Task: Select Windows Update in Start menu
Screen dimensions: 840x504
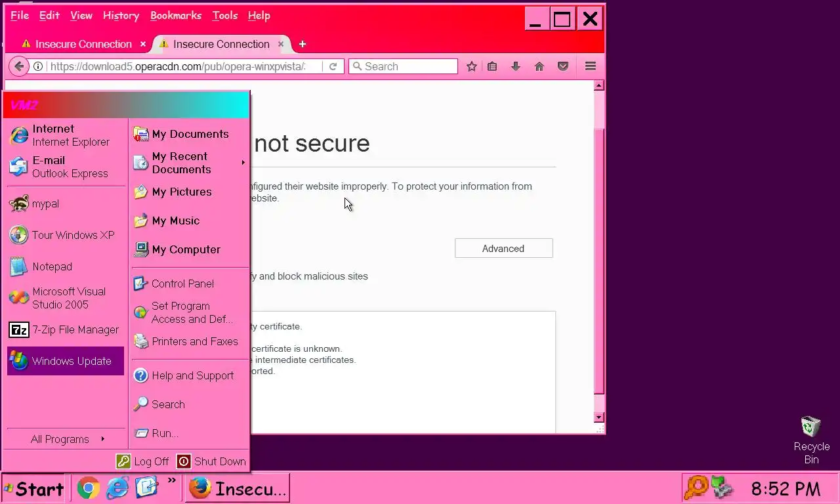Action: click(66, 361)
